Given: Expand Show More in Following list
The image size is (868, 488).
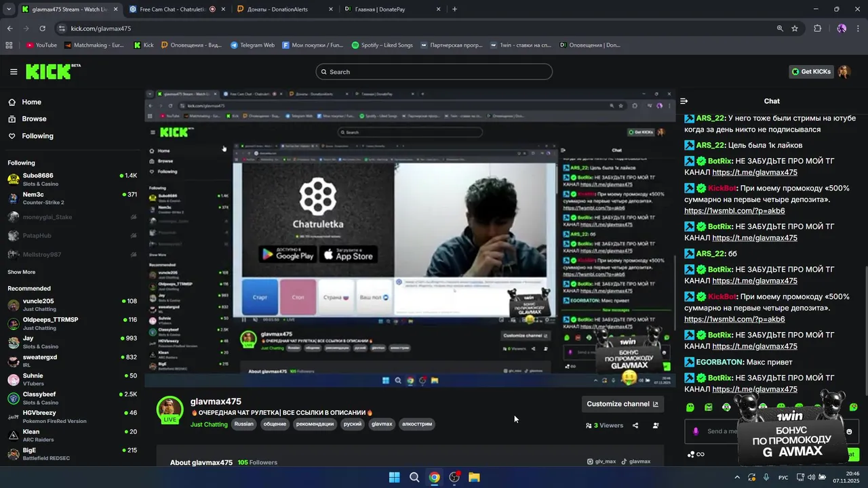Looking at the screenshot, I should click(x=21, y=272).
